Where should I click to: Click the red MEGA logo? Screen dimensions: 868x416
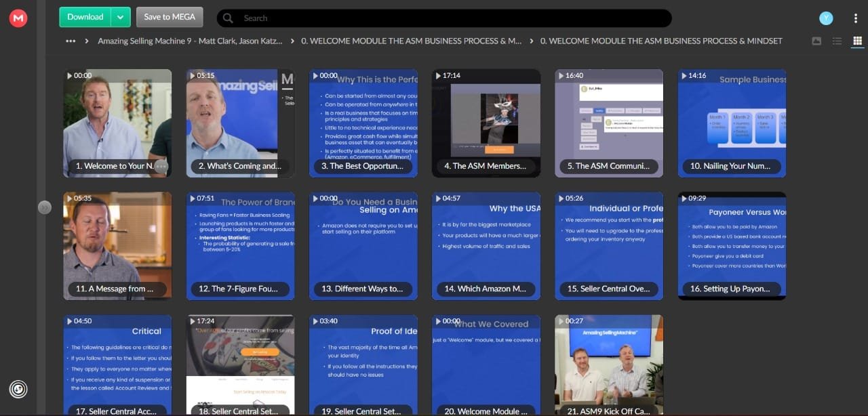(18, 18)
